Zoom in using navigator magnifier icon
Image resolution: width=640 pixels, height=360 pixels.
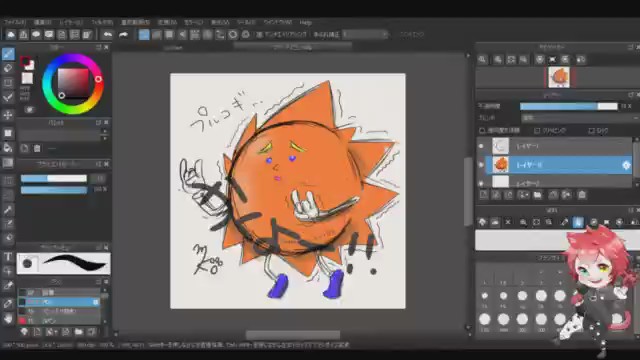pos(498,60)
